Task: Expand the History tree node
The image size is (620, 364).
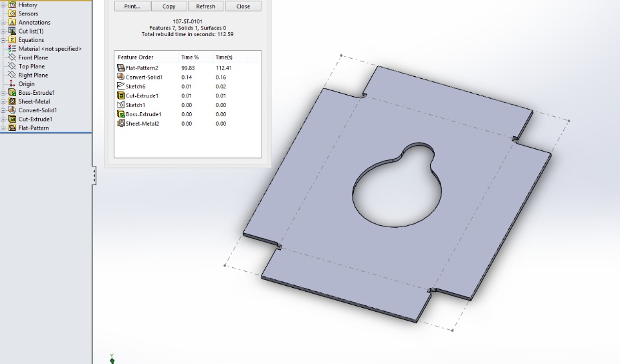Action: (3, 5)
